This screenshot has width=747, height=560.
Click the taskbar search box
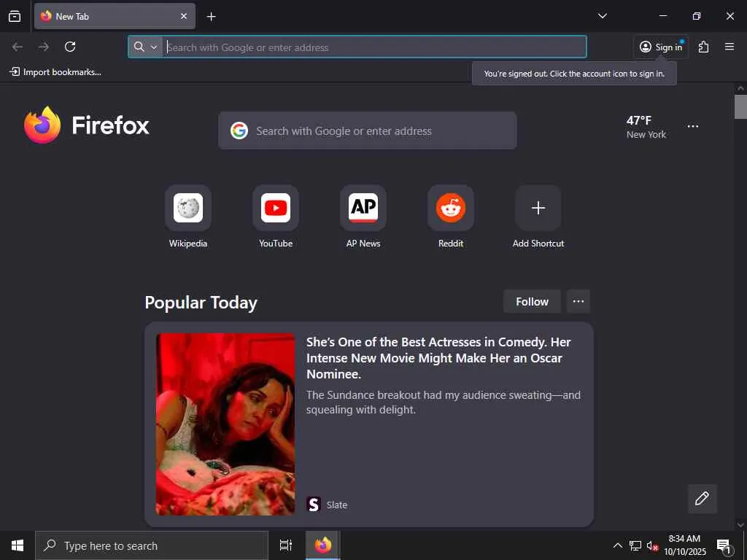pyautogui.click(x=152, y=545)
